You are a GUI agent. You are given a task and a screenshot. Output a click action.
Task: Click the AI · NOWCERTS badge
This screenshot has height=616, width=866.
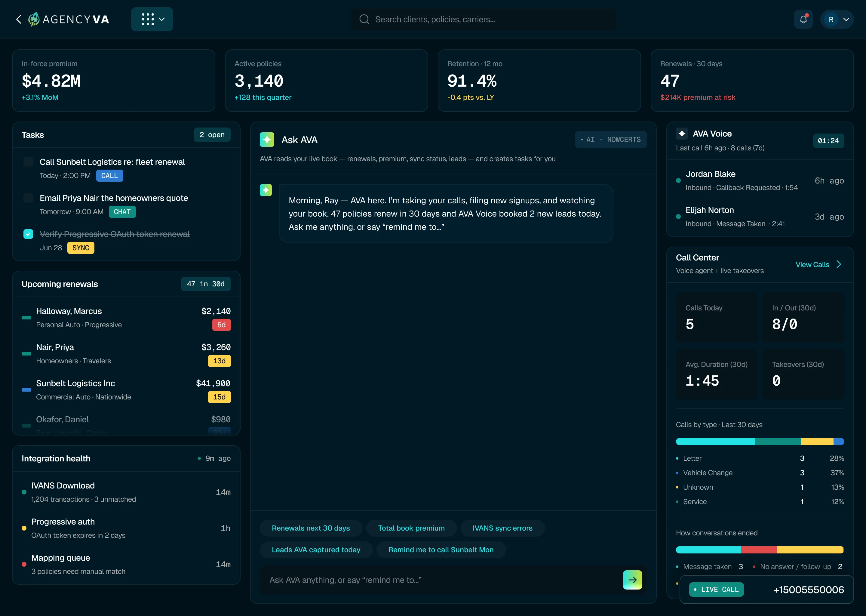[610, 140]
